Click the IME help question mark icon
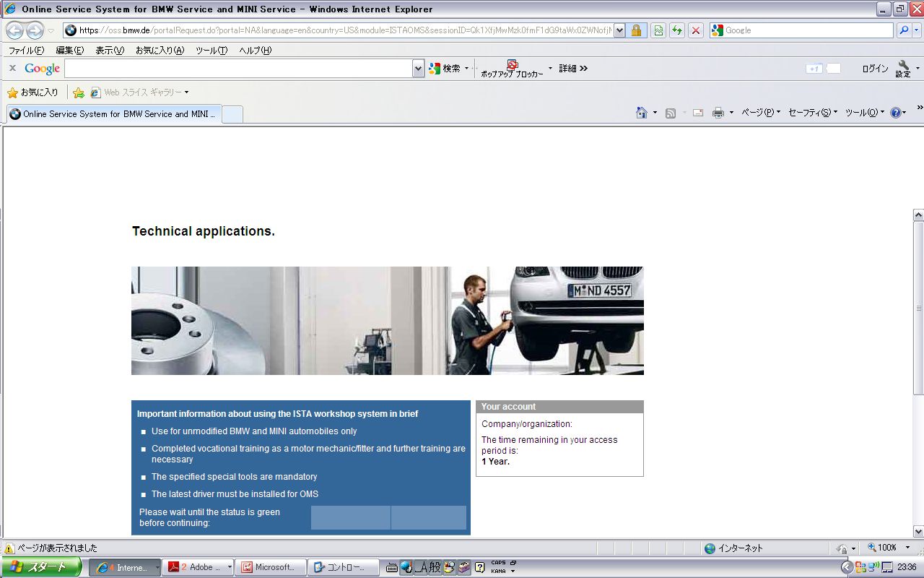The width and height of the screenshot is (924, 578). (x=479, y=567)
